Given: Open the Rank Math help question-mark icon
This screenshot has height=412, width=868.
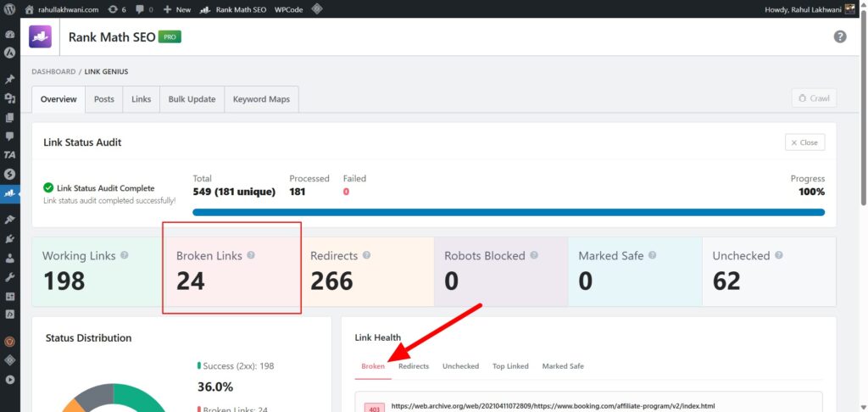Looking at the screenshot, I should (x=840, y=36).
